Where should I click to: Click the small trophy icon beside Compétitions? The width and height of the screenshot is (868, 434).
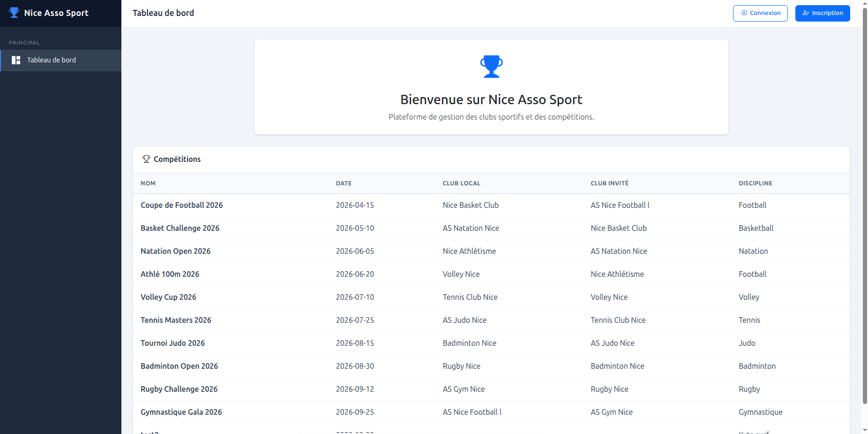pyautogui.click(x=146, y=159)
